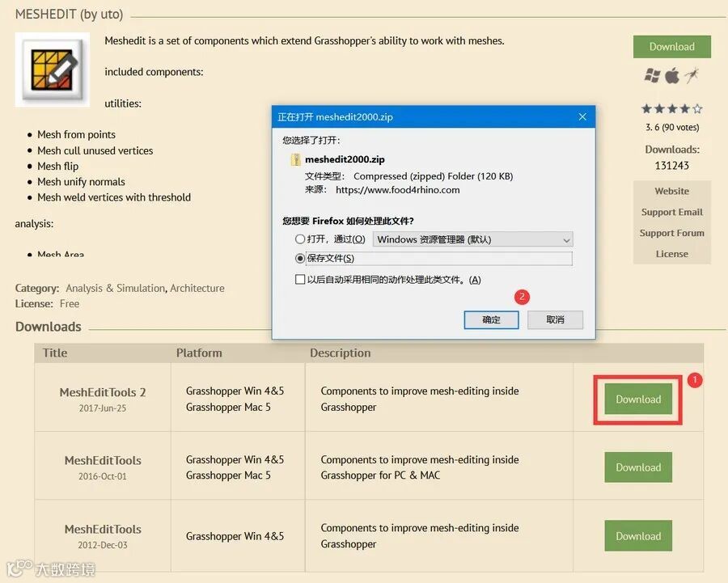The width and height of the screenshot is (728, 583).
Task: Download MeshEditTools from 2016-Oct-01
Action: [638, 467]
